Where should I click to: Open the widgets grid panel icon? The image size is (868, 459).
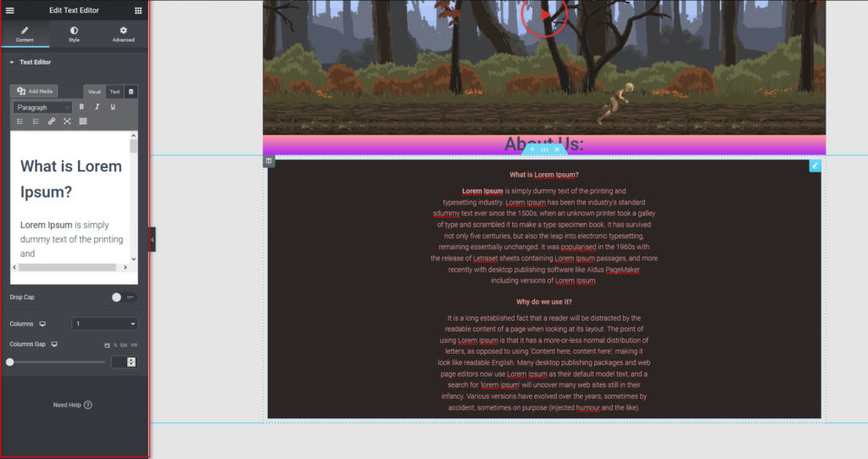138,10
